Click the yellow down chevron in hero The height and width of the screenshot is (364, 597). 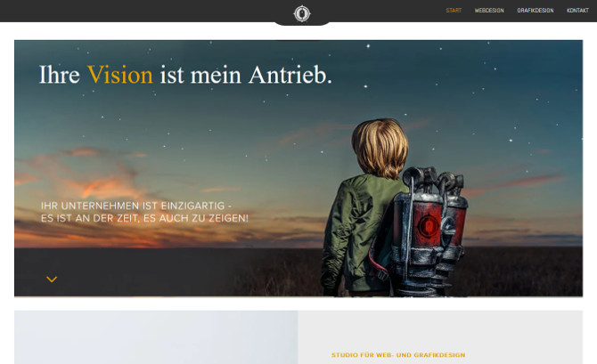coord(52,279)
